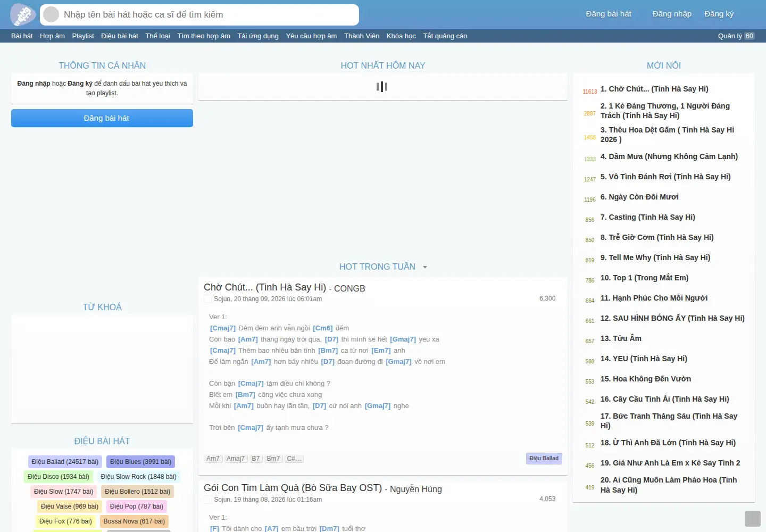Click Tắt quảng cáo
Screen dimensions: 766x532
point(445,36)
